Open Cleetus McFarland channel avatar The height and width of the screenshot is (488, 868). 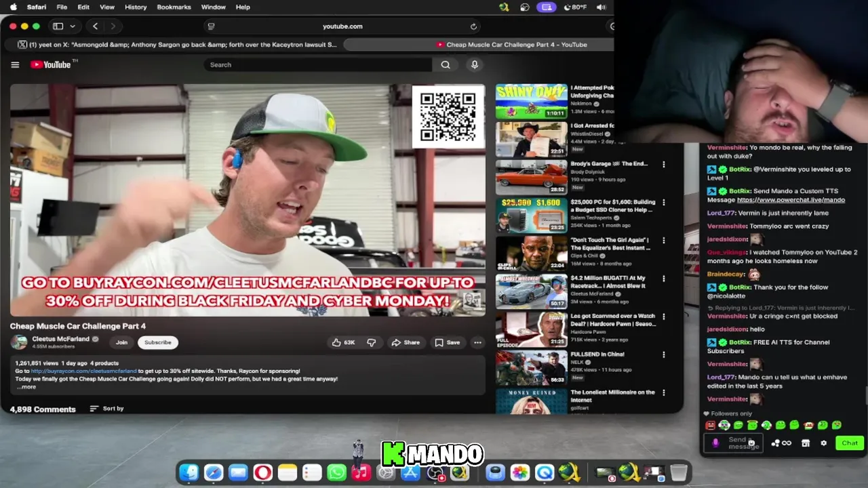19,342
